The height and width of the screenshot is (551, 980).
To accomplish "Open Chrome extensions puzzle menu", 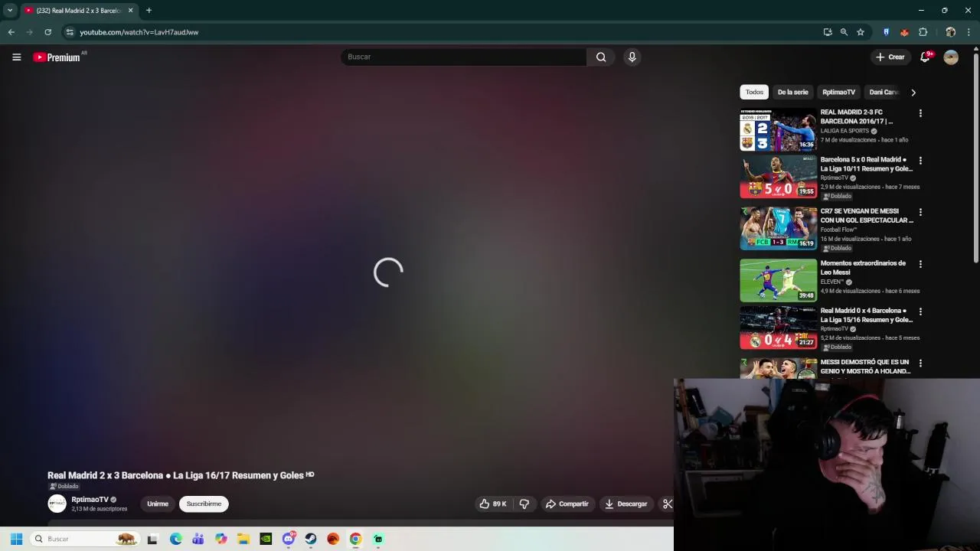I will (x=923, y=32).
